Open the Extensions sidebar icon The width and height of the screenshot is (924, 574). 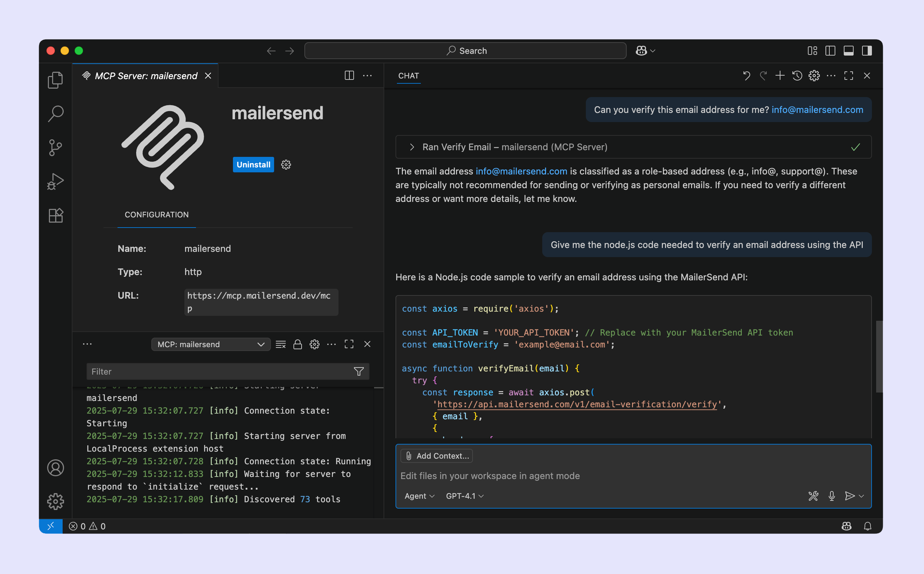click(56, 216)
